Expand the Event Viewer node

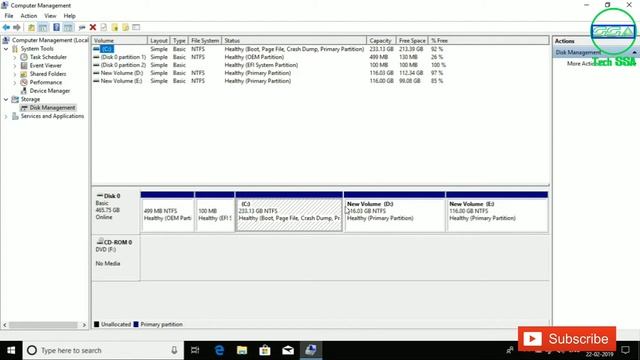(15, 66)
